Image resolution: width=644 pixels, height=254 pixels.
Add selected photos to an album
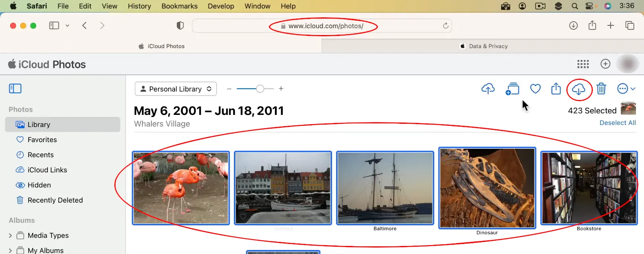(x=512, y=89)
